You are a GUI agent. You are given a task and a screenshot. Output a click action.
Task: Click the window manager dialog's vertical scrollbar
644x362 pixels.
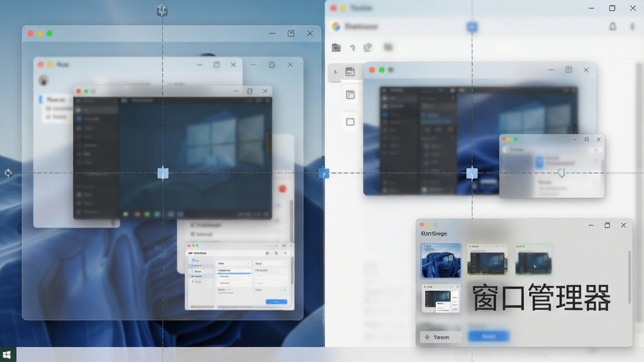pos(629,277)
